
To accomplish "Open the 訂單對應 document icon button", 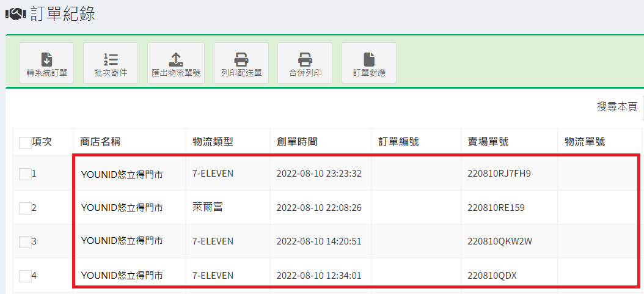I will pos(369,60).
